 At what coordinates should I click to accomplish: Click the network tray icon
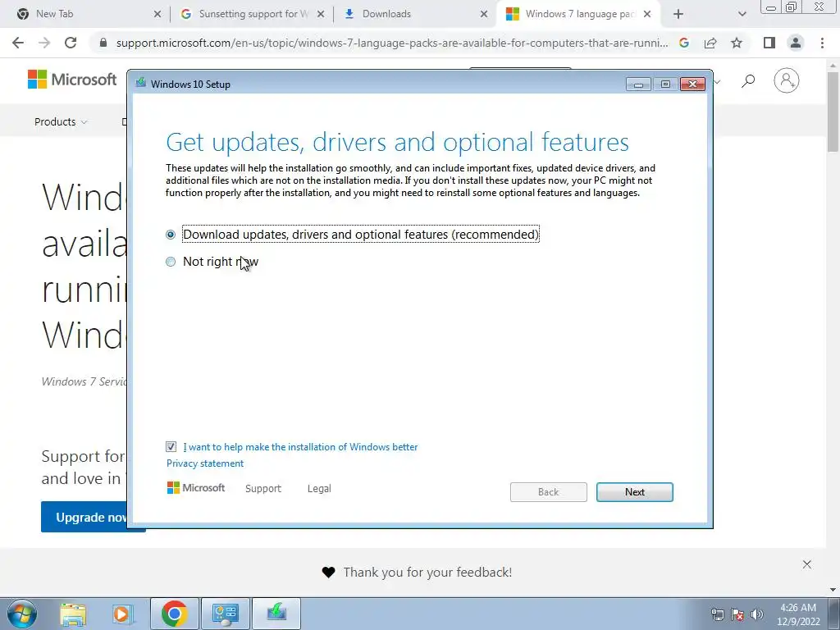(717, 614)
